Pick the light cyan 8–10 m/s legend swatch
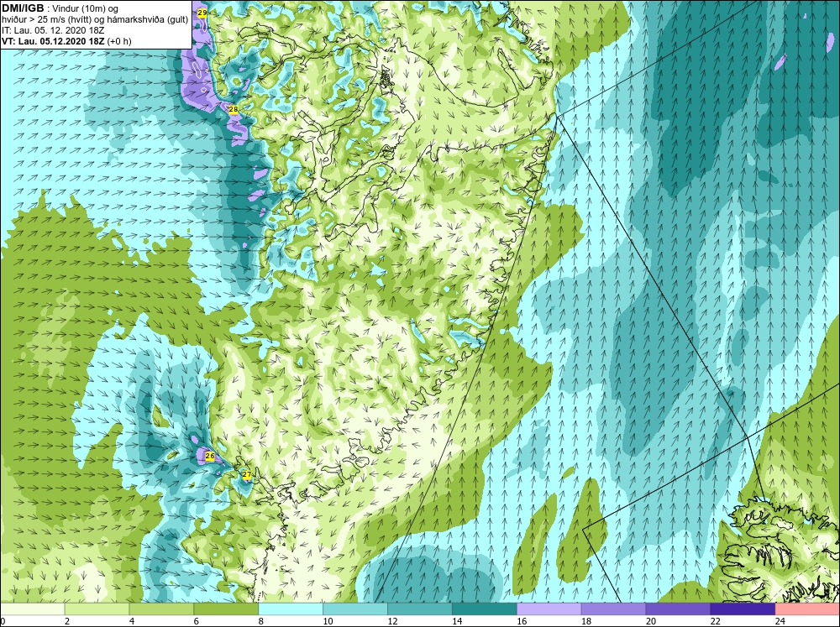 [291, 609]
